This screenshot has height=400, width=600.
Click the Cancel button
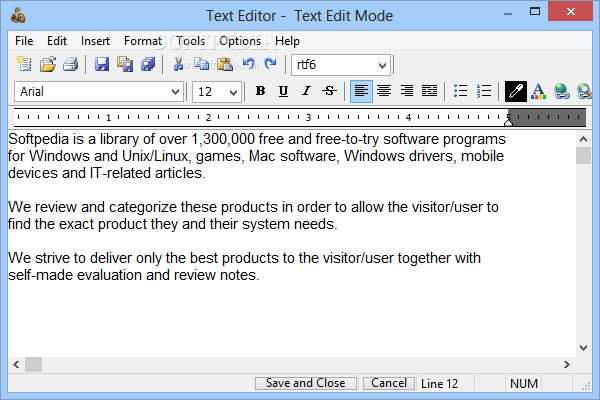pos(389,383)
